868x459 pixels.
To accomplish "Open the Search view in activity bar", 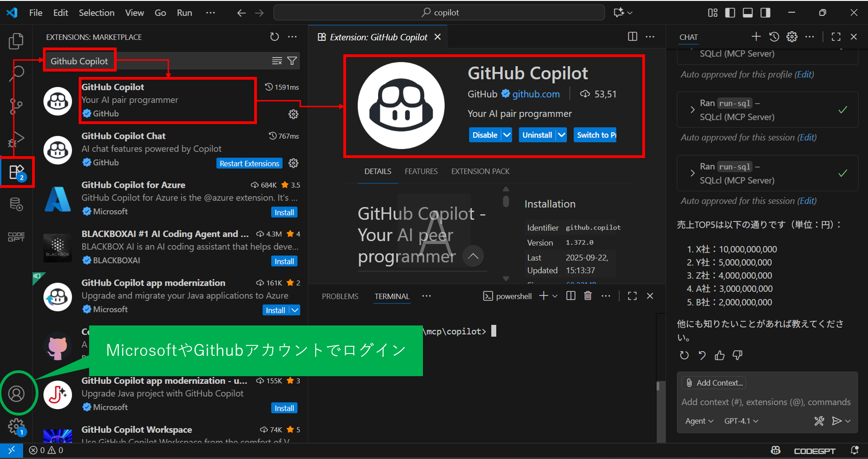I will click(17, 73).
